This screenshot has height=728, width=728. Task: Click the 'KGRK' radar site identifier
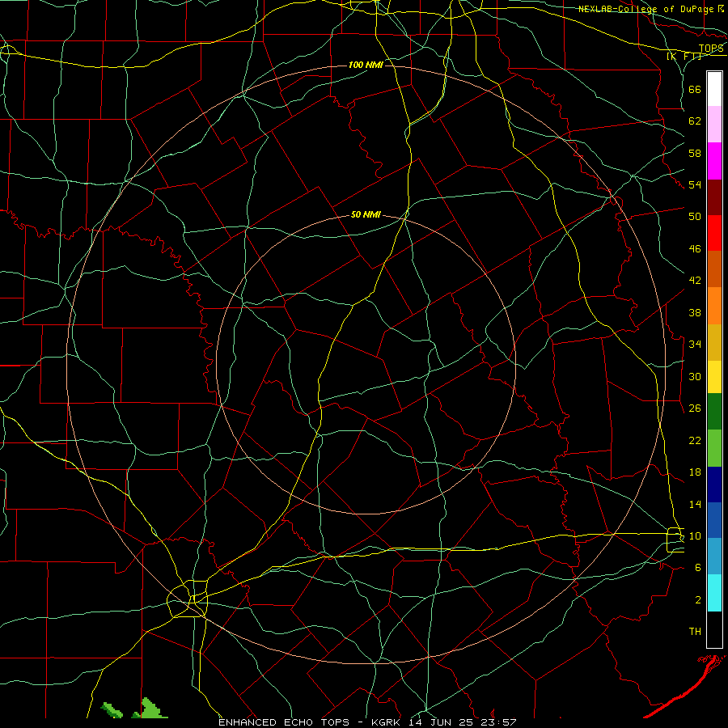point(385,722)
